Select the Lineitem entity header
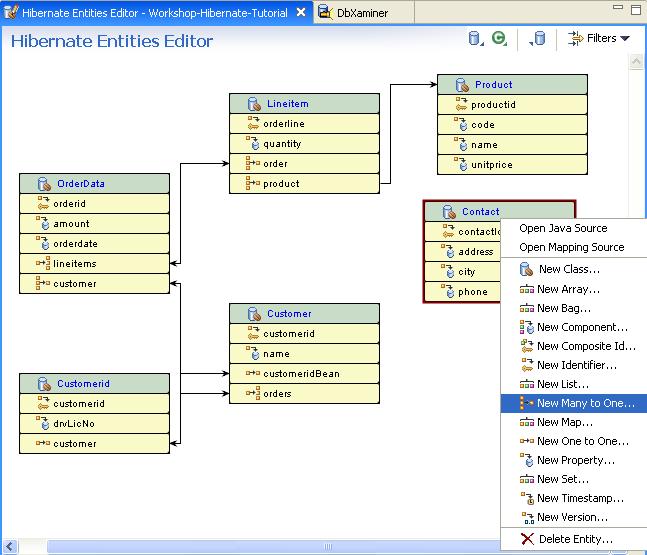The width and height of the screenshot is (647, 555). pos(304,104)
